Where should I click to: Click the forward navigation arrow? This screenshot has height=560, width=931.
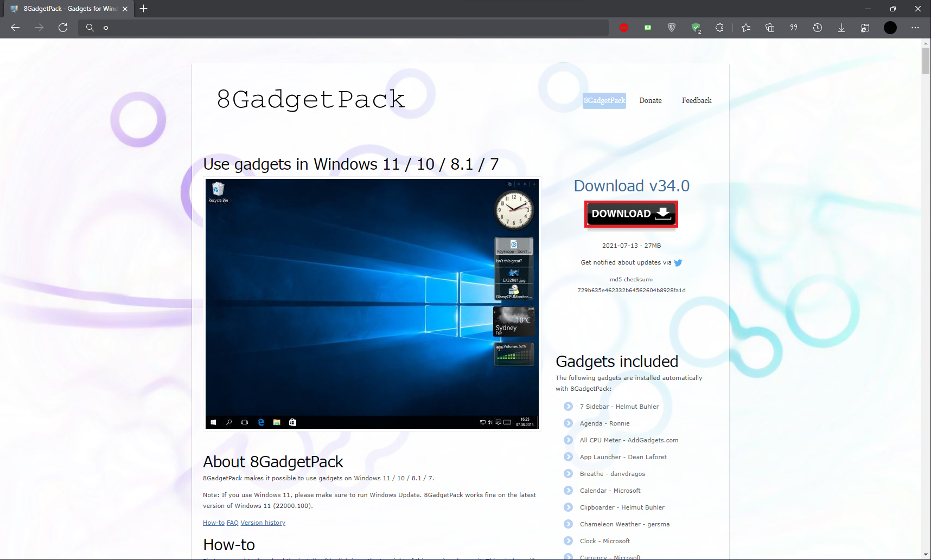(x=39, y=28)
